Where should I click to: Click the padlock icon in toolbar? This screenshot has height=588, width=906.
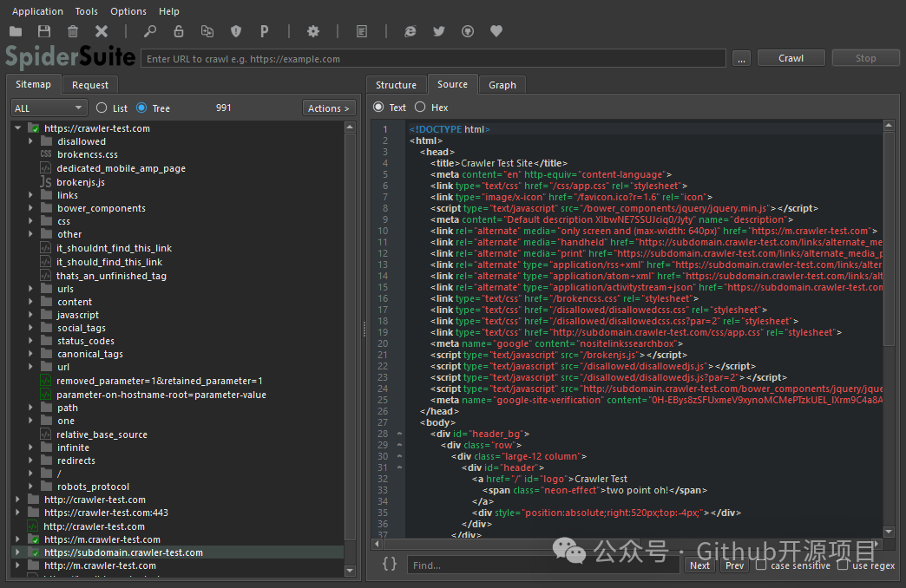179,31
